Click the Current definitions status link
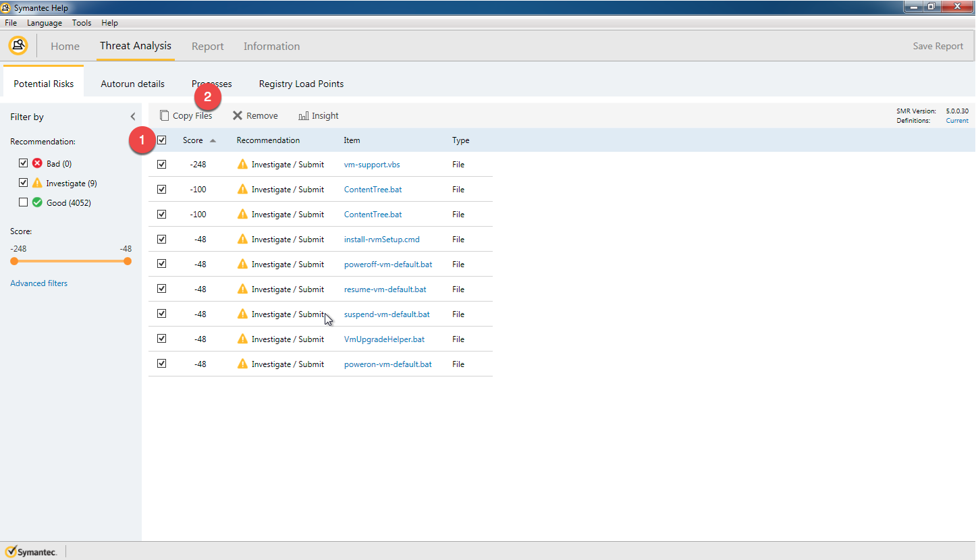Image resolution: width=976 pixels, height=560 pixels. click(956, 121)
